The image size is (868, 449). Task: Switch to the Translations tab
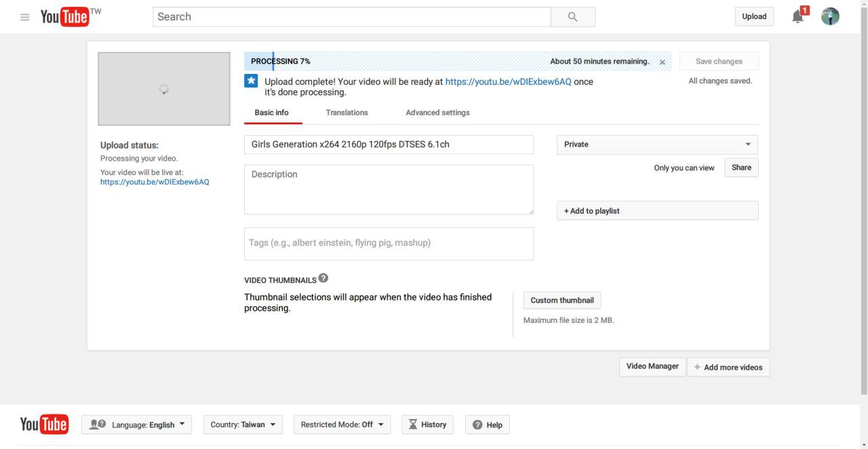(347, 113)
